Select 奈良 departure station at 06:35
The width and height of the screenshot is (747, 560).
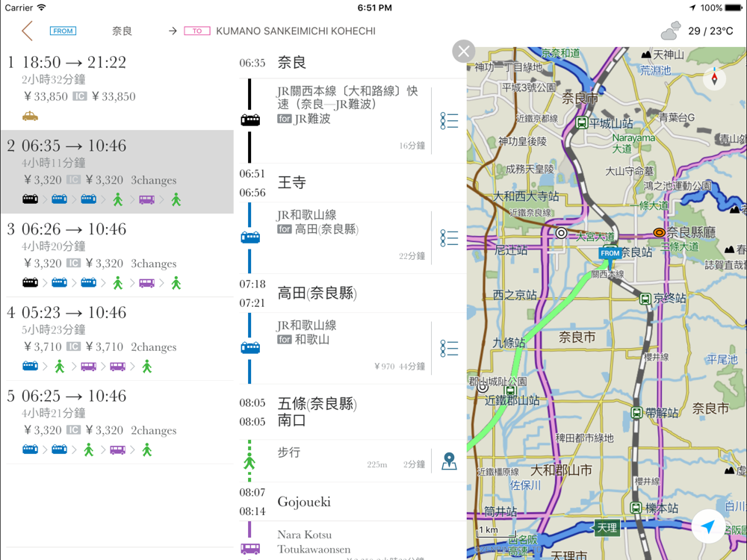(353, 63)
